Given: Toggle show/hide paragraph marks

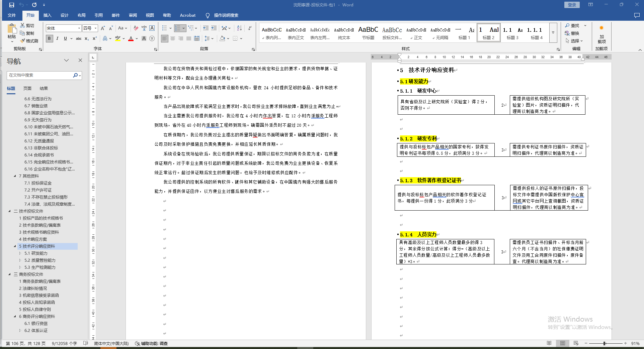Looking at the screenshot, I should 250,28.
